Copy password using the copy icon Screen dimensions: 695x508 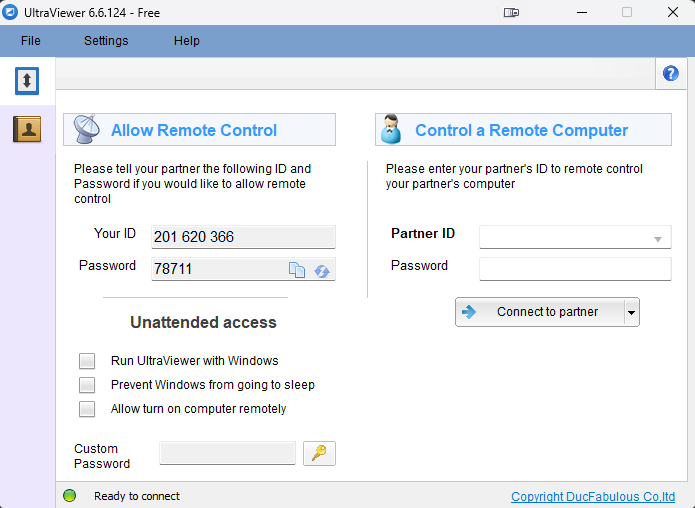[x=297, y=270]
